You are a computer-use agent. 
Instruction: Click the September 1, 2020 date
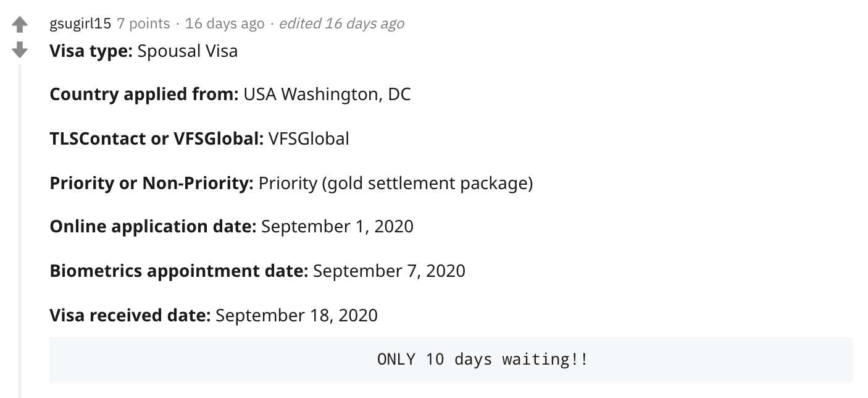tap(337, 226)
